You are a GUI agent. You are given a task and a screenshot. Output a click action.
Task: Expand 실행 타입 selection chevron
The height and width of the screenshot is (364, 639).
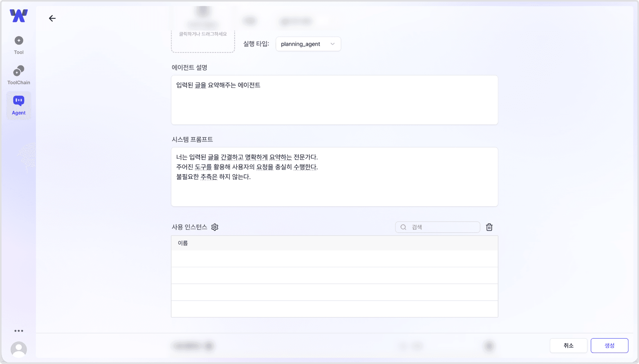pyautogui.click(x=332, y=44)
